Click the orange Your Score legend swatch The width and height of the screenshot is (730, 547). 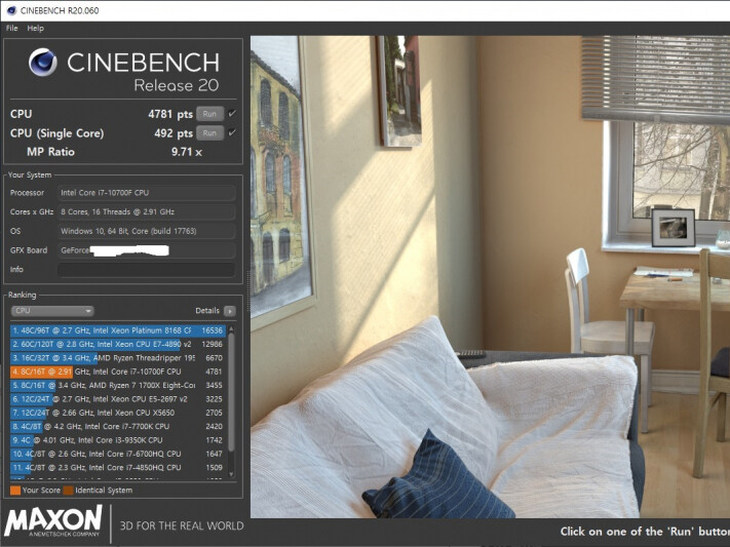[15, 490]
